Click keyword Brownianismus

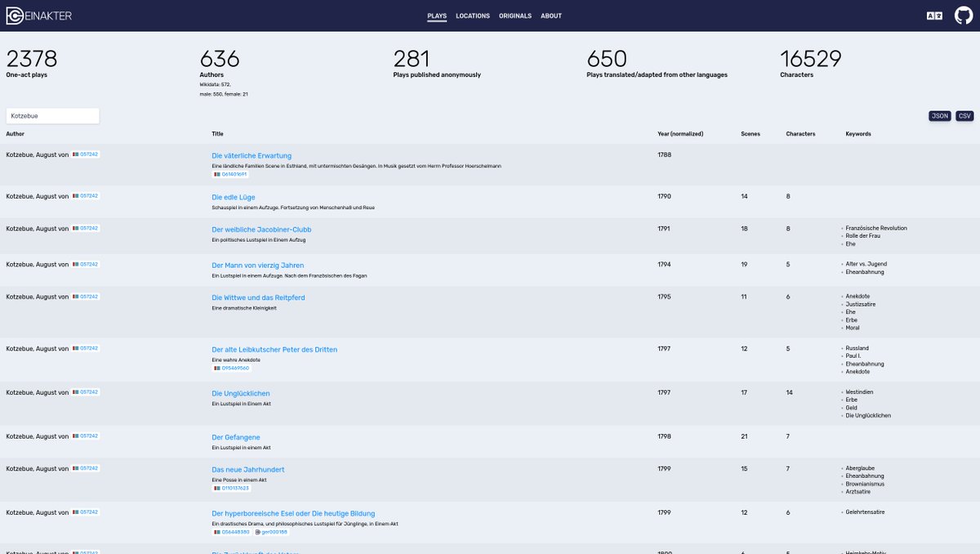click(865, 484)
